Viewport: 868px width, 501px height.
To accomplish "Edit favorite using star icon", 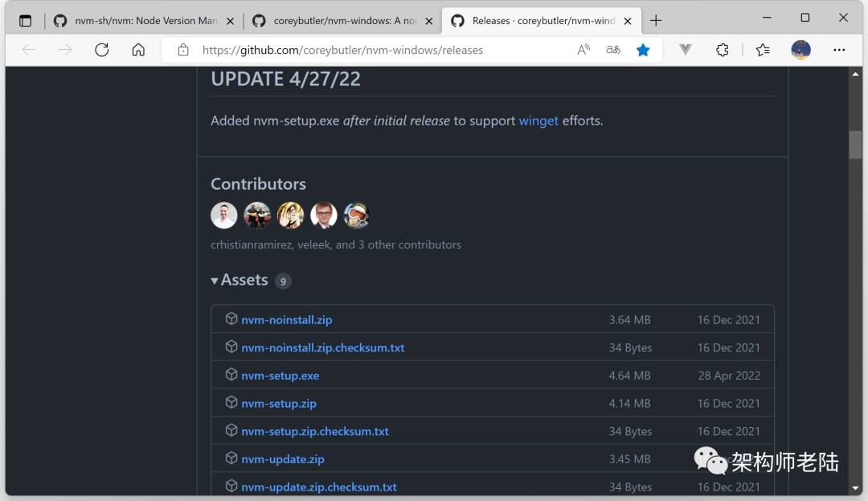I will pyautogui.click(x=643, y=50).
